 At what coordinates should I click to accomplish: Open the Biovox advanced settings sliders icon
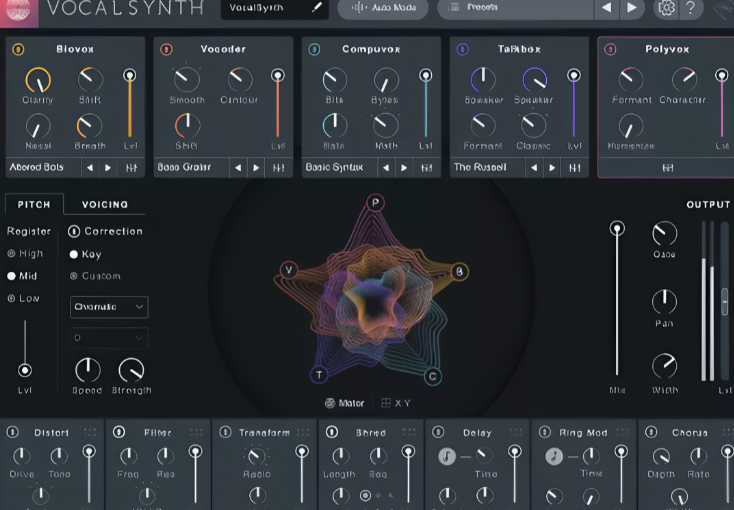coord(131,168)
